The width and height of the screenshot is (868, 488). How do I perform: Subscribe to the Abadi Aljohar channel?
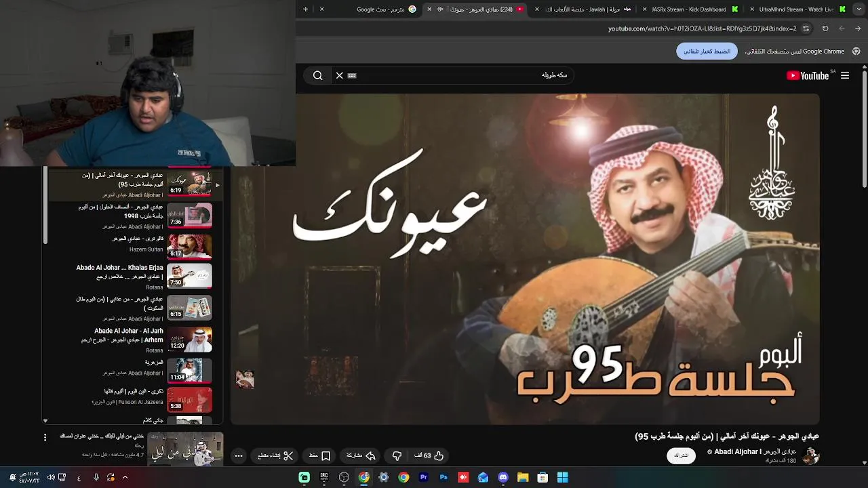point(682,455)
